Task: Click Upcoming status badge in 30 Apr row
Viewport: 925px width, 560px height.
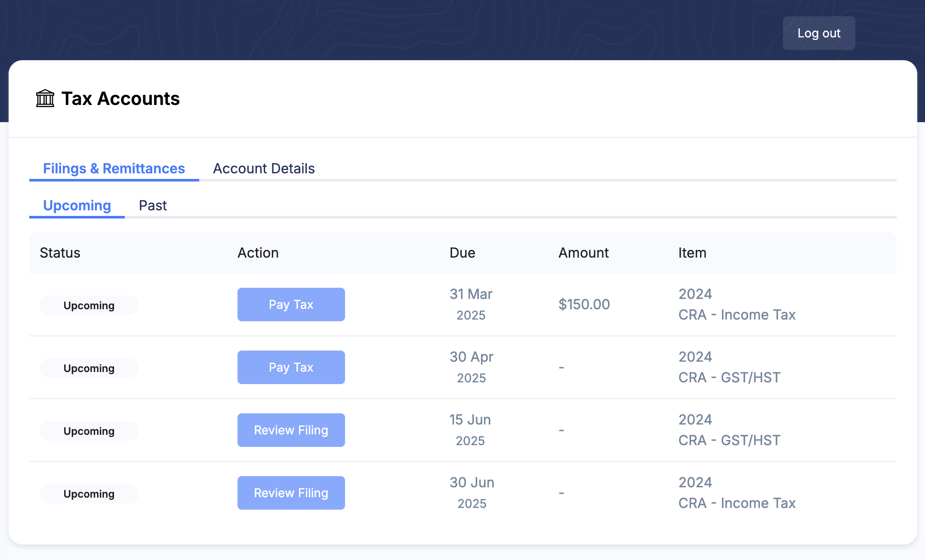Action: pos(89,368)
